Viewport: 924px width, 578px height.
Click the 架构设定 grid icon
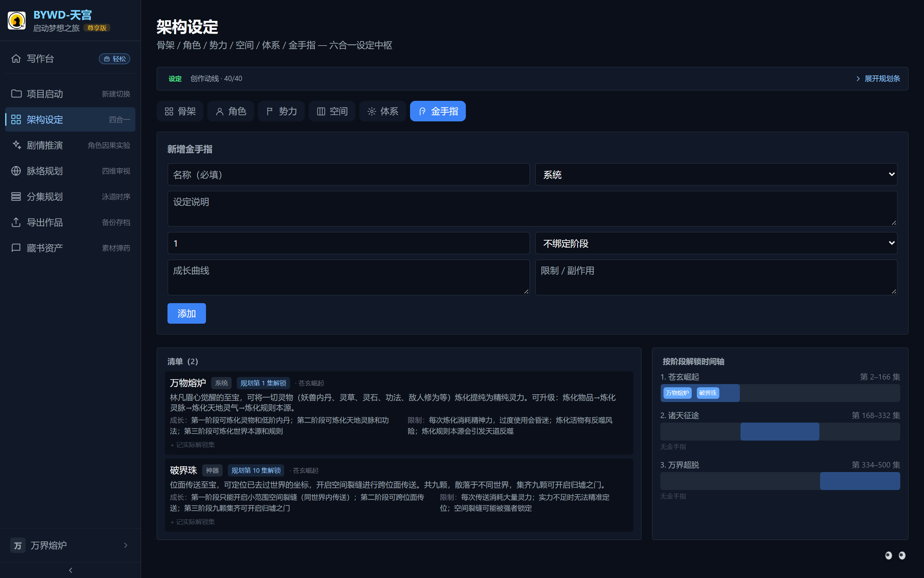coord(16,119)
